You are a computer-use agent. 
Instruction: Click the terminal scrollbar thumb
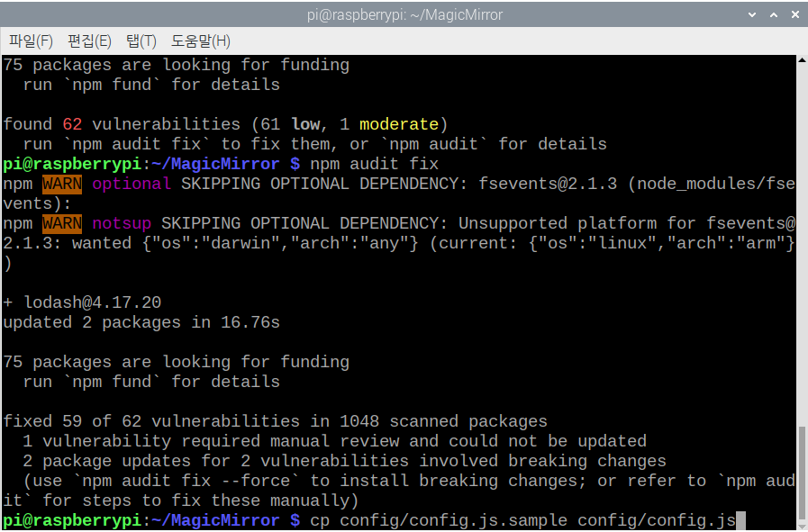(x=802, y=473)
